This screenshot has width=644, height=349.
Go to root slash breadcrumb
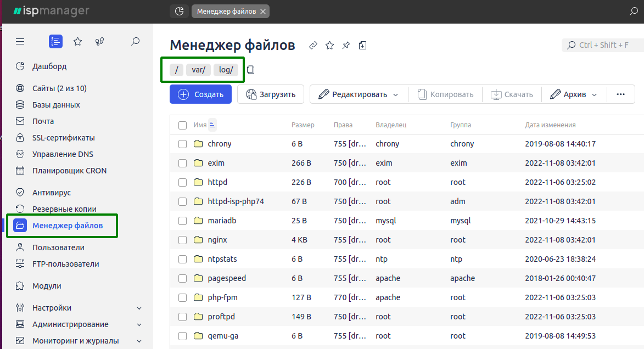[177, 70]
